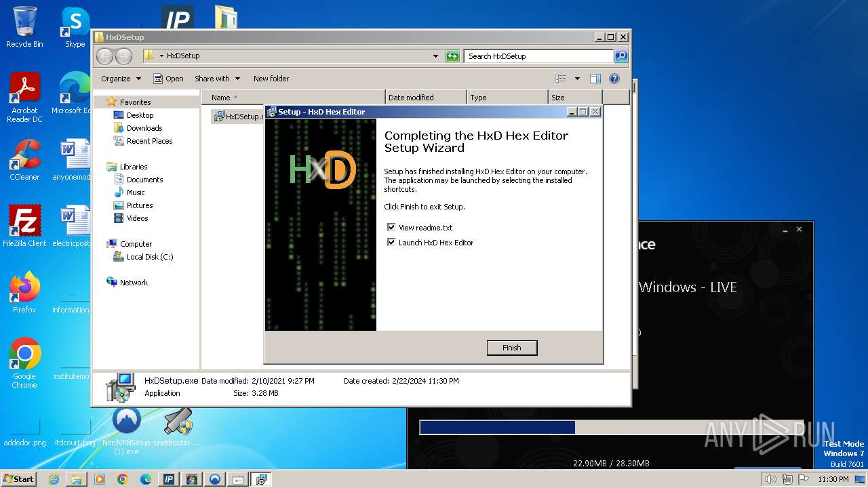The height and width of the screenshot is (488, 868).
Task: Open Videos library
Action: (x=137, y=218)
